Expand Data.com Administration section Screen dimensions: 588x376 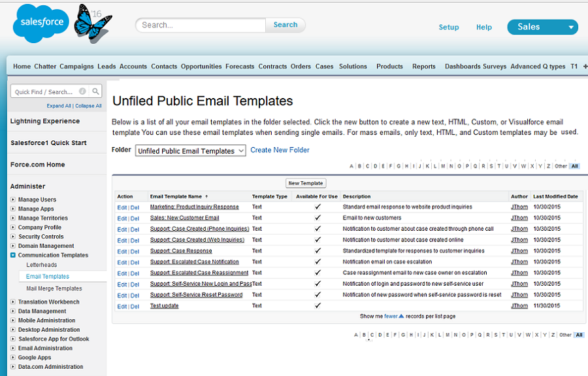point(13,367)
